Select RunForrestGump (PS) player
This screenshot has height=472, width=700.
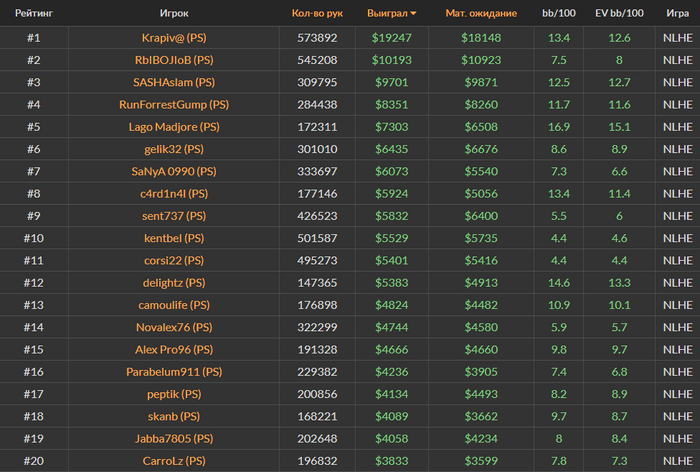pos(174,105)
